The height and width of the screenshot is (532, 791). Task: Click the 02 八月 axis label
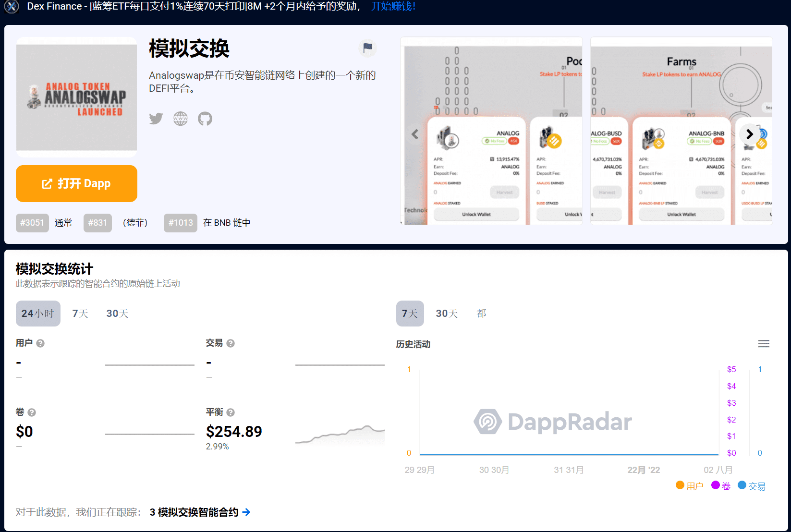[718, 470]
